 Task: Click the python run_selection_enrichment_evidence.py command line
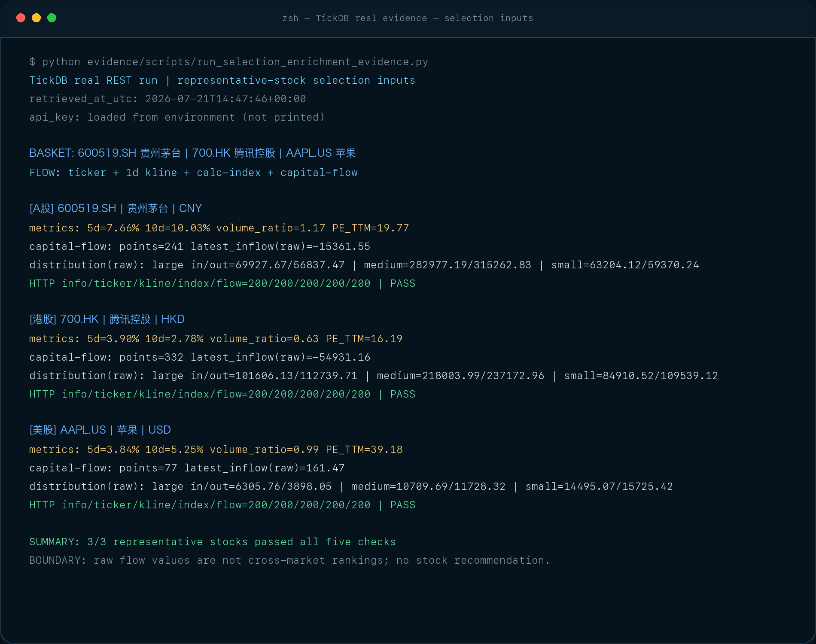coord(228,62)
